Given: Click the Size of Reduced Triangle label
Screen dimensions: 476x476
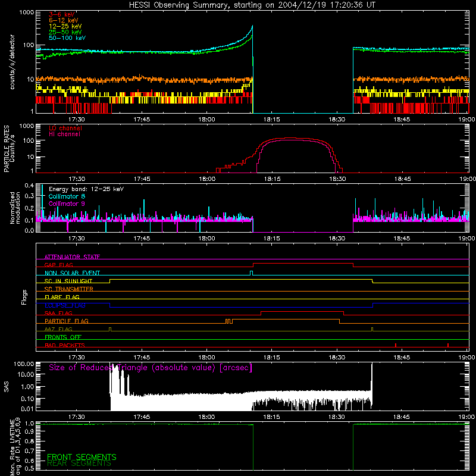Looking at the screenshot, I should pos(151,368).
